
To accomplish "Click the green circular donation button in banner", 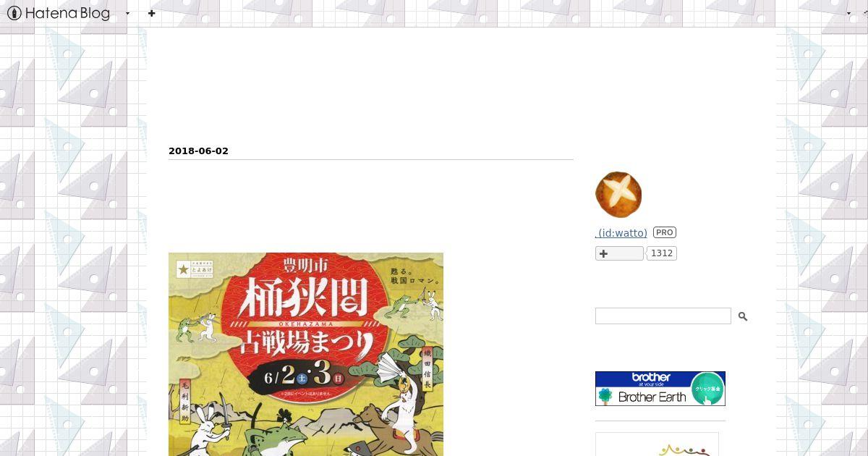I will coord(708,389).
